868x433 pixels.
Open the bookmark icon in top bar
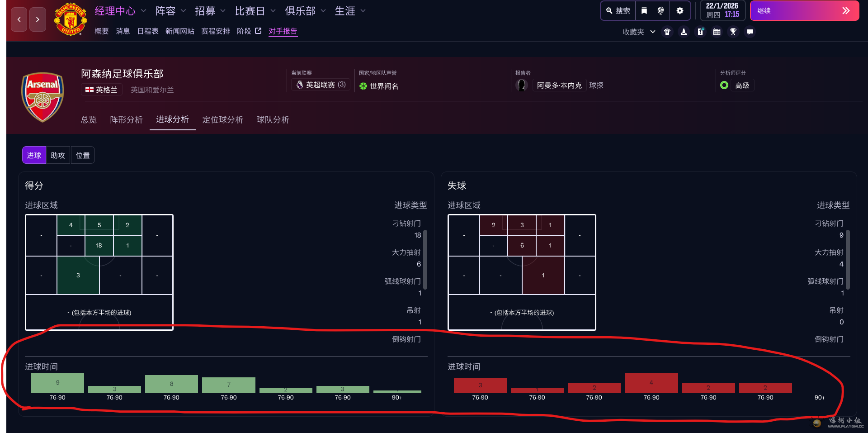pyautogui.click(x=644, y=11)
